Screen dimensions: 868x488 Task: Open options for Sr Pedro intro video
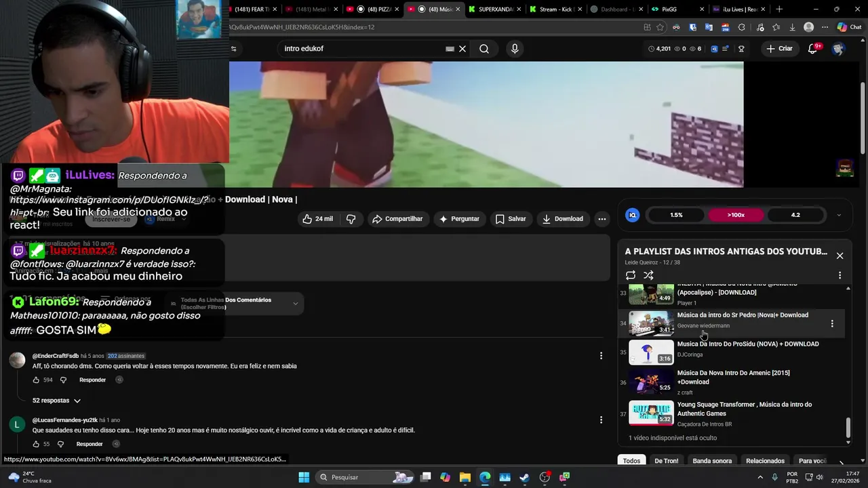(x=832, y=324)
